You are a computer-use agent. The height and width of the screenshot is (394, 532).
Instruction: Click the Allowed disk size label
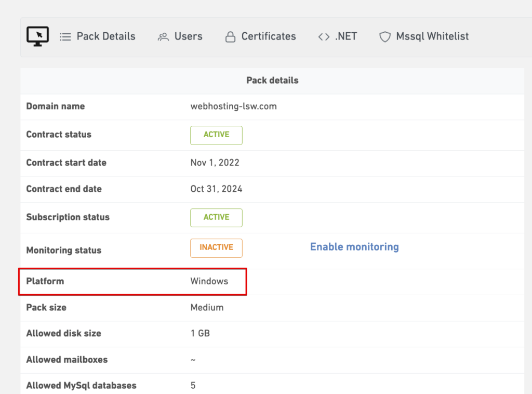click(63, 333)
